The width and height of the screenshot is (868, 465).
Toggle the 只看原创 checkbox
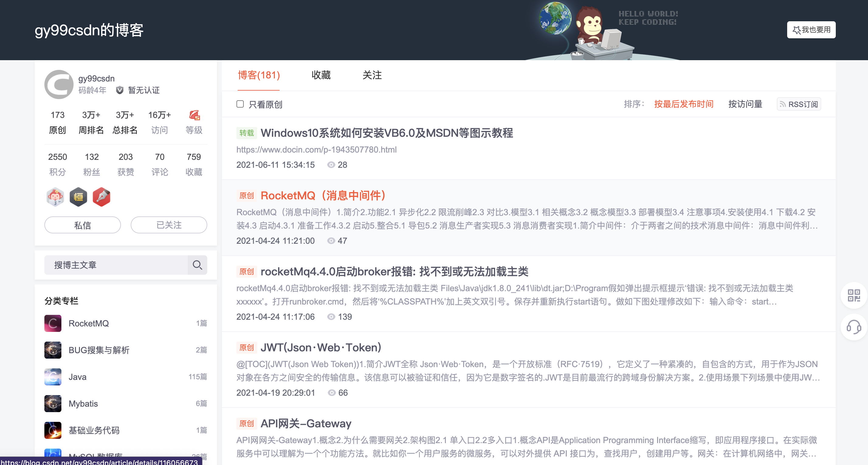click(x=240, y=104)
